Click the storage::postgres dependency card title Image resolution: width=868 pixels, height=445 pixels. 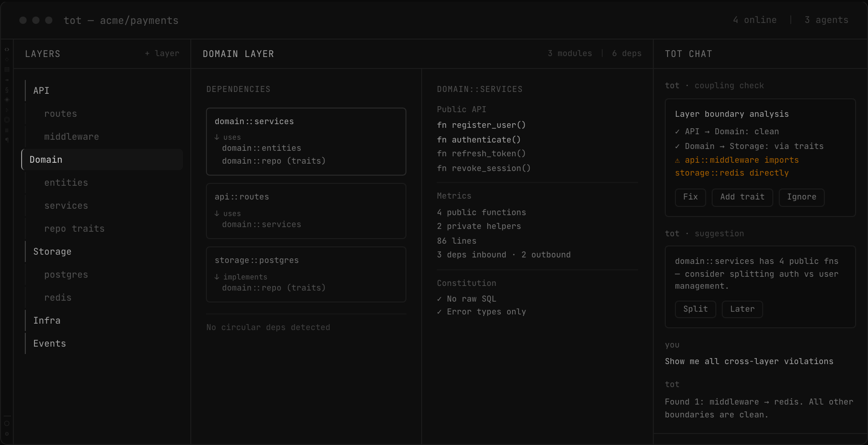[x=257, y=260]
